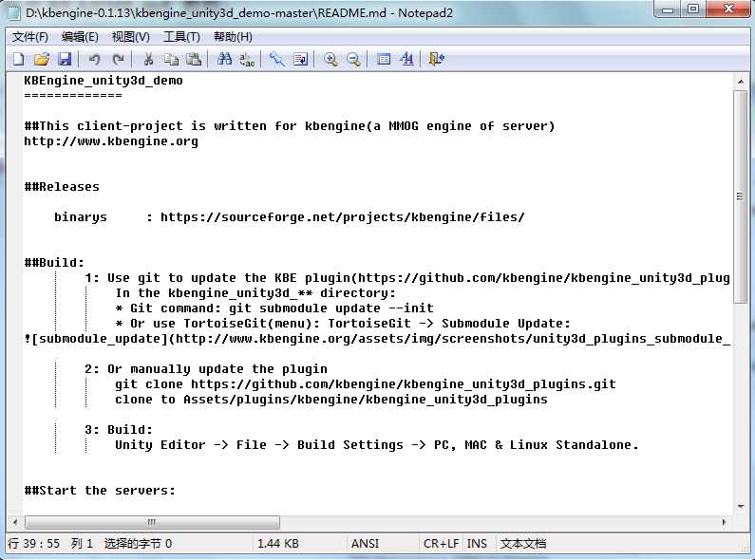
Task: Cut the selection with the scissors icon
Action: coord(148,59)
